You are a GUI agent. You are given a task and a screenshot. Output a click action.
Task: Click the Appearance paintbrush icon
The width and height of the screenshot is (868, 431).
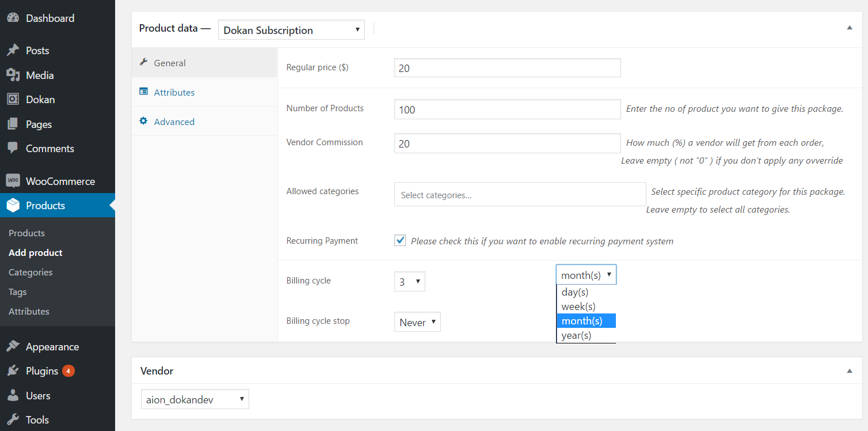(x=13, y=347)
